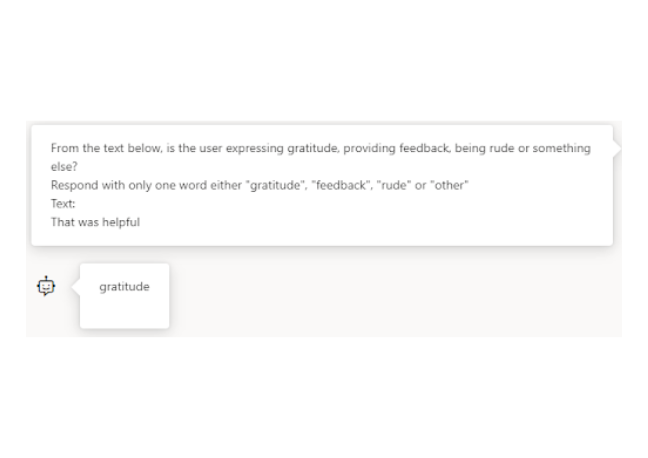Screen dimensions: 648x458
Task: Click the "That was helpful" text line
Action: [x=95, y=222]
